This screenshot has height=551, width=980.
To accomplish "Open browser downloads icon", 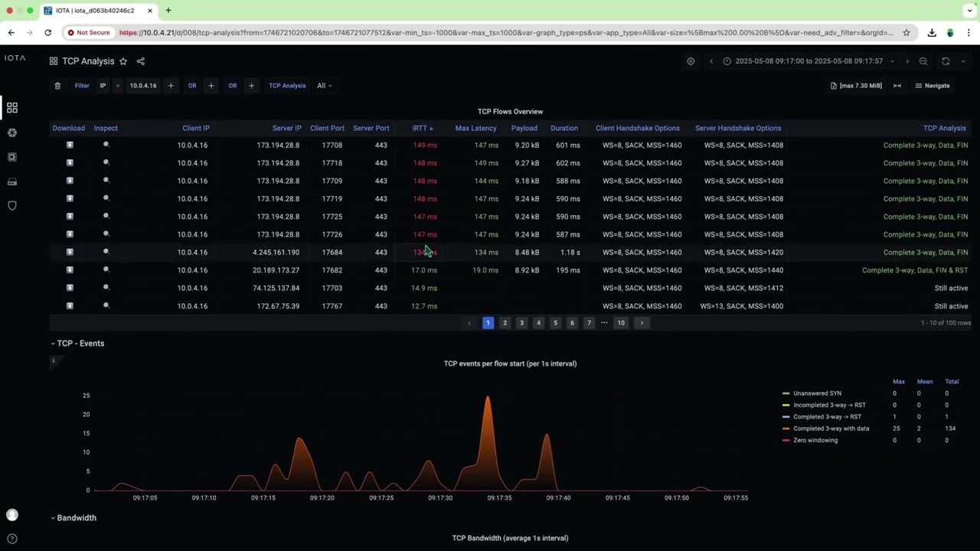I will point(932,33).
